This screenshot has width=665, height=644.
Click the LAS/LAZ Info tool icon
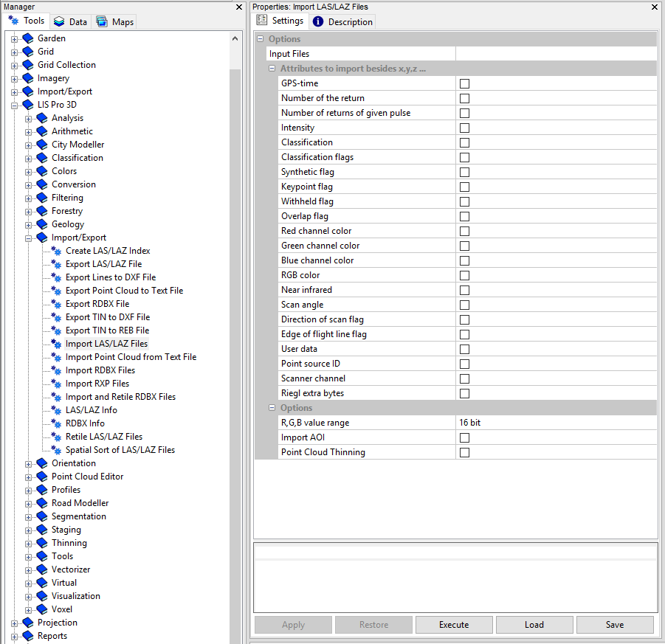click(56, 410)
